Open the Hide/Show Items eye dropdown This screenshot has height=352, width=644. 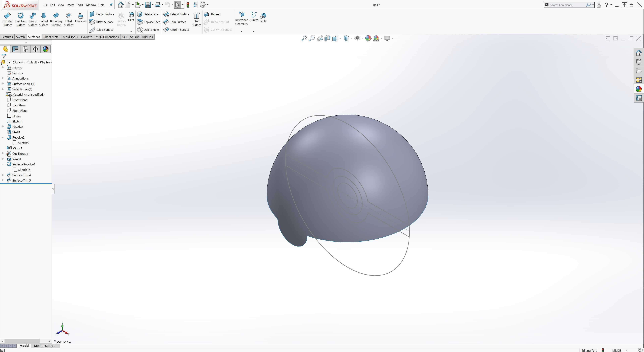pos(363,38)
